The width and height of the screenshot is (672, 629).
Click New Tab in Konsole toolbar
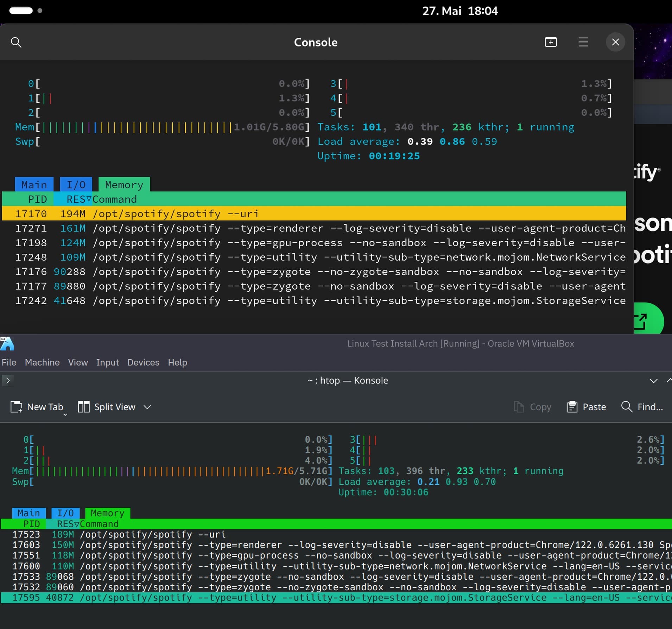[37, 407]
